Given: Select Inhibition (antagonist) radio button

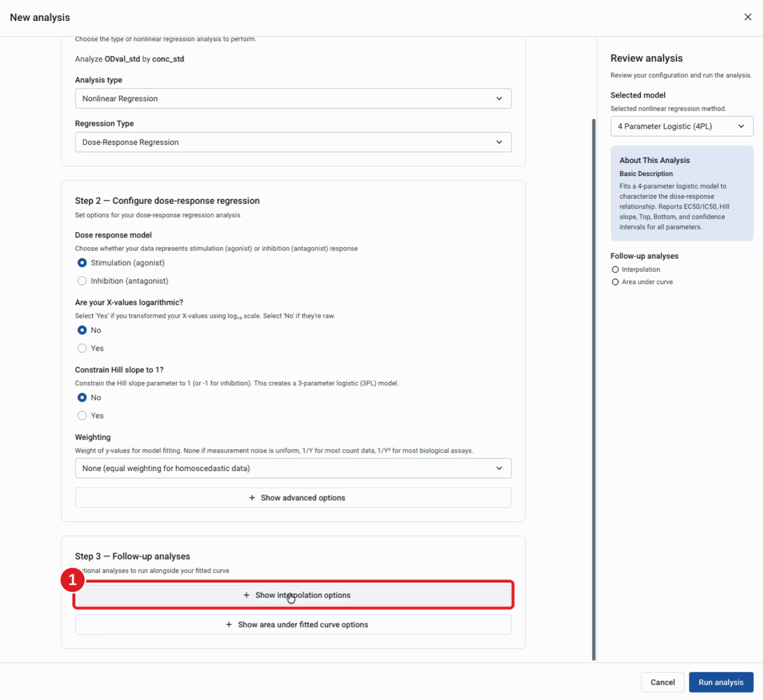Looking at the screenshot, I should (x=82, y=281).
